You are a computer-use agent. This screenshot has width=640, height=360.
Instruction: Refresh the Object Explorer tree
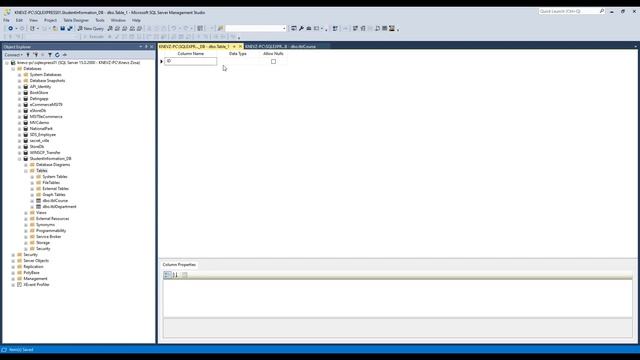tap(57, 55)
